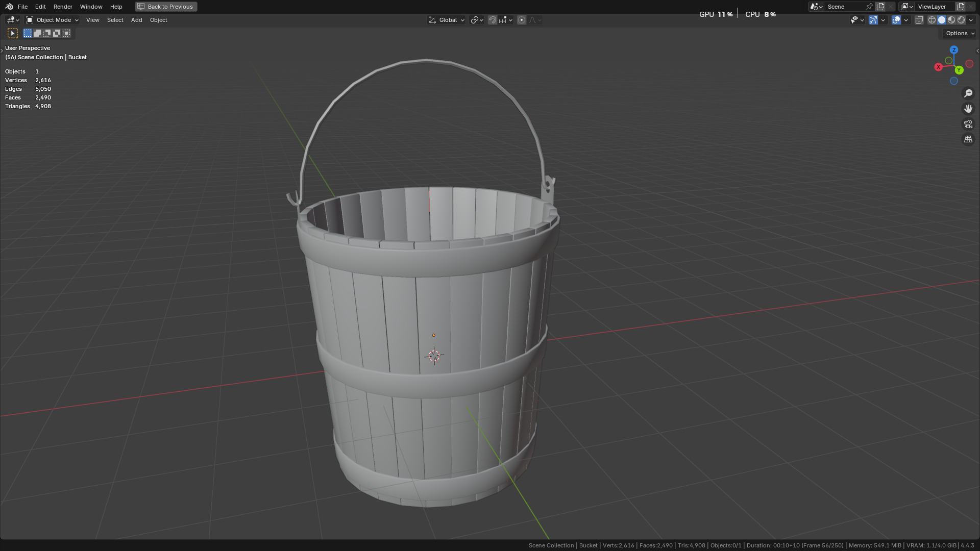Screen dimensions: 980x551
Task: Open the snapping options dropdown
Action: [506, 20]
